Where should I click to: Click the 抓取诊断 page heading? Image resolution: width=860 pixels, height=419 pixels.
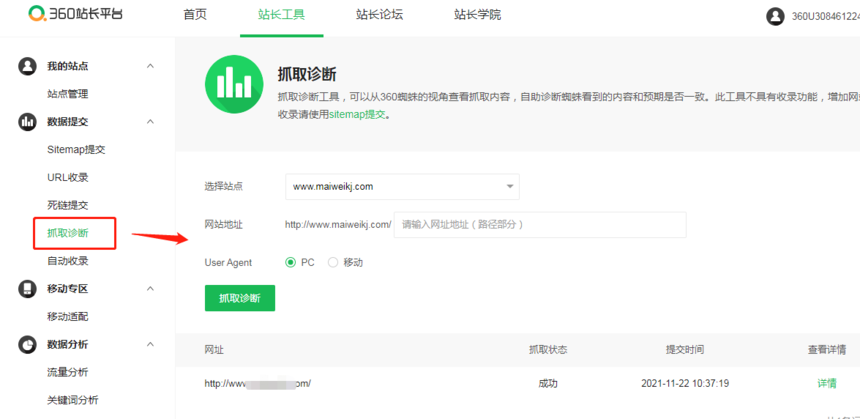(307, 75)
